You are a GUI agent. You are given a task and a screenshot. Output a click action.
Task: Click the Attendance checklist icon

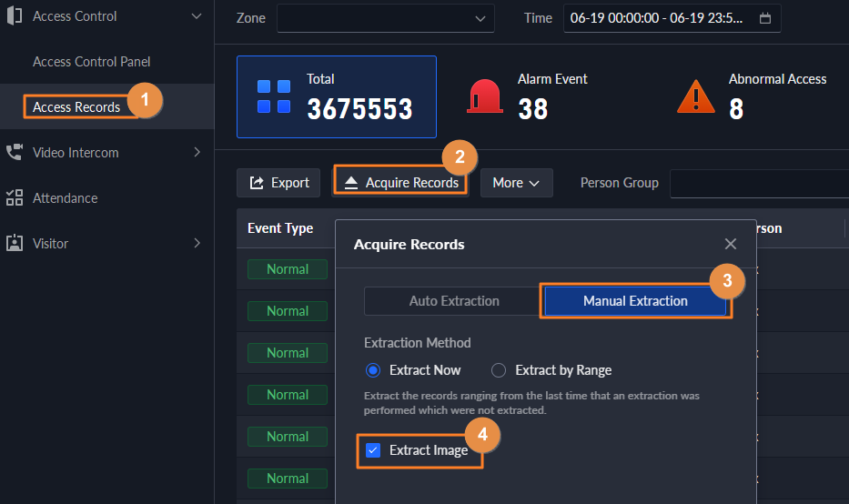pos(15,197)
